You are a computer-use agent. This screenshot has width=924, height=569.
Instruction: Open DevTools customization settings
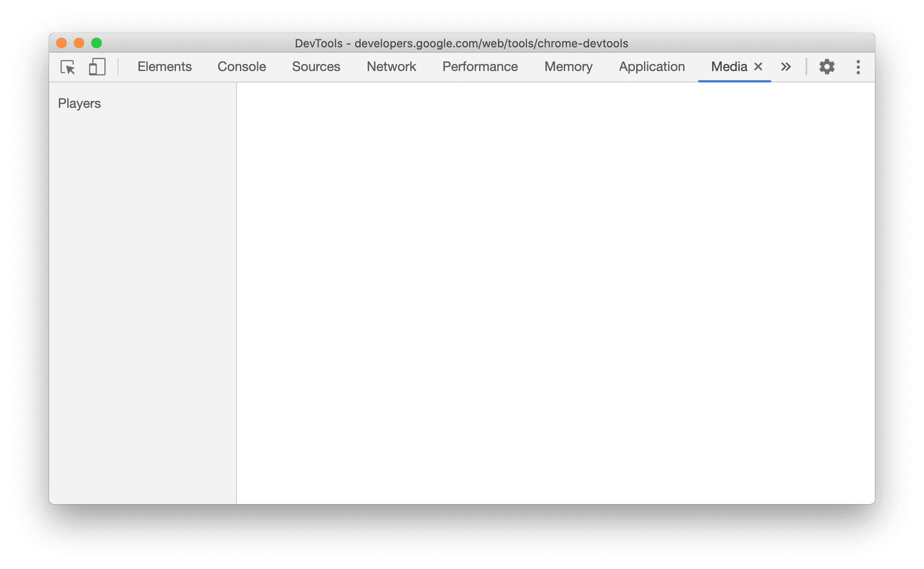826,66
